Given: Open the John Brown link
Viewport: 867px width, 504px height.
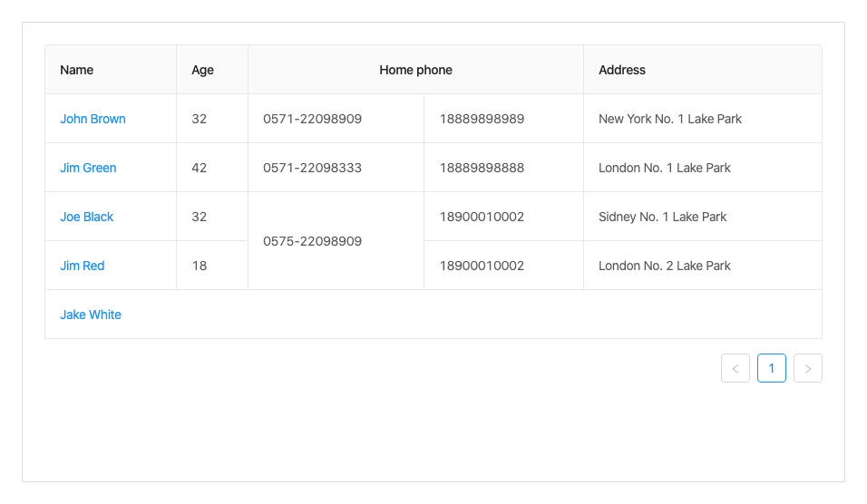Looking at the screenshot, I should click(93, 119).
